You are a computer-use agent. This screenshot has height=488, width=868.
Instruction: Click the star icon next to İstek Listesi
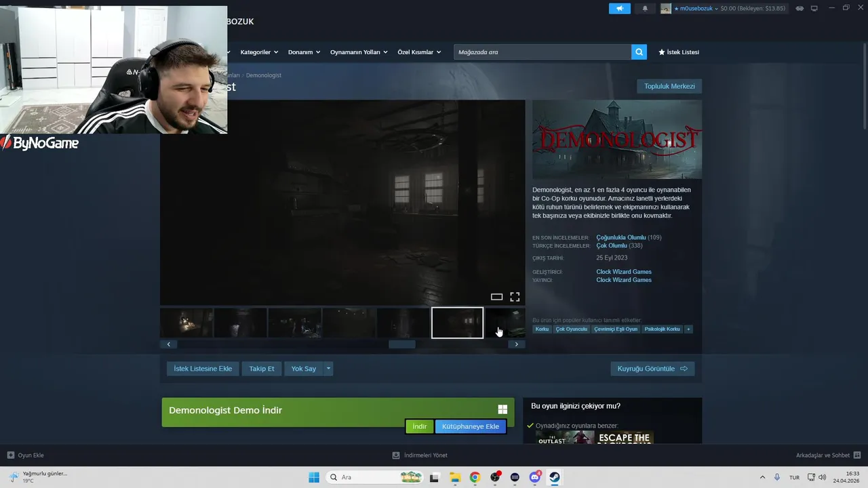(x=662, y=52)
